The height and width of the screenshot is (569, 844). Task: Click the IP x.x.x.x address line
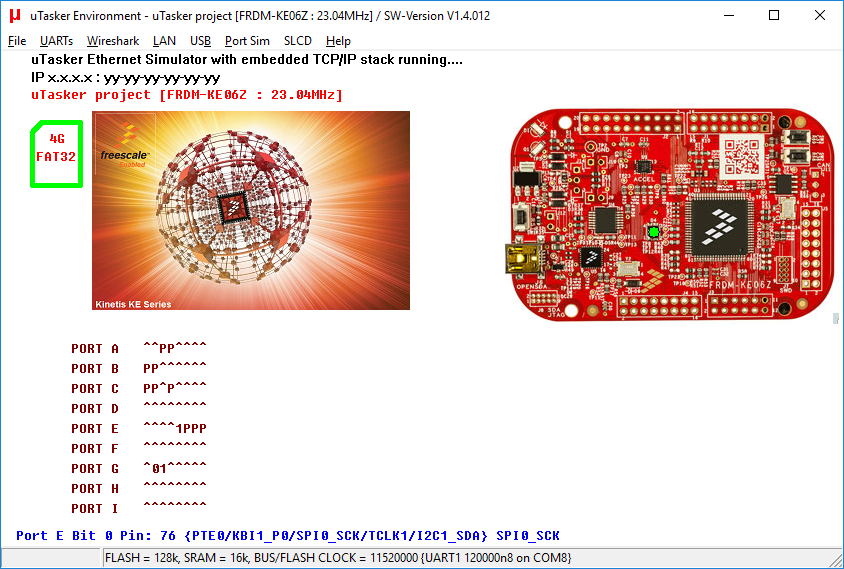tap(125, 78)
